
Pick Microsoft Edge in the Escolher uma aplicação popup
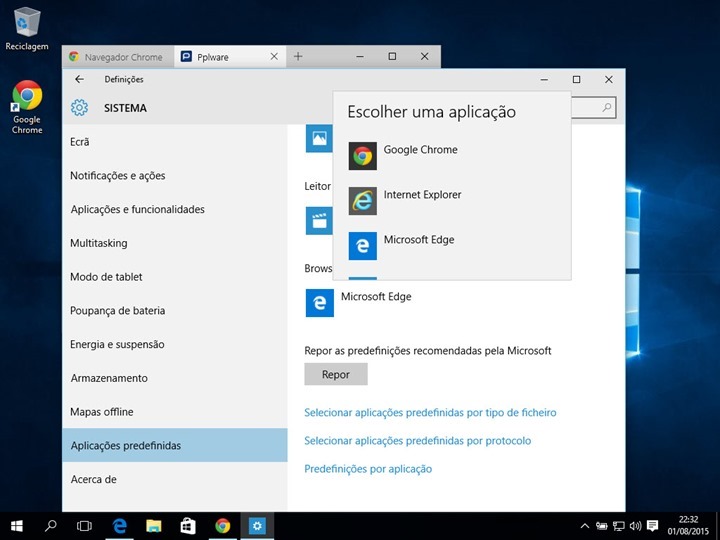[419, 241]
